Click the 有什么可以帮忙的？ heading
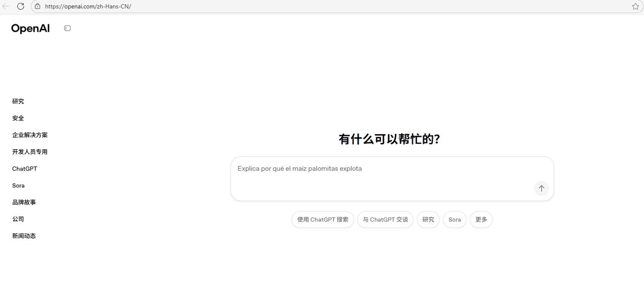This screenshot has width=644, height=307. [389, 139]
